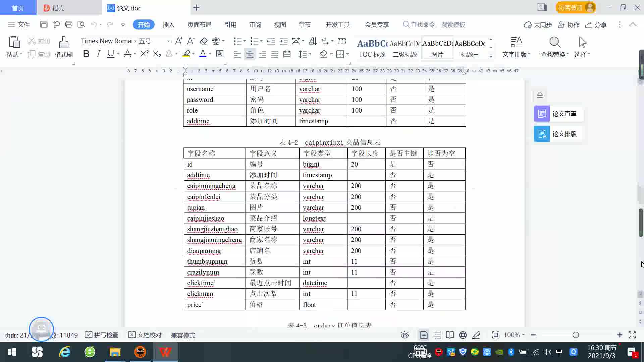Apply the text highlight color
The width and height of the screenshot is (644, 362).
186,54
